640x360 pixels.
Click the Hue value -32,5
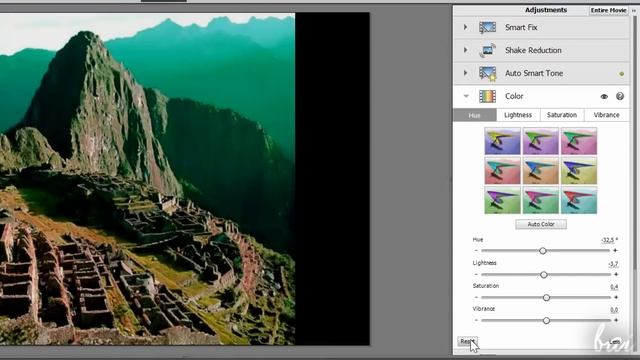pyautogui.click(x=609, y=240)
